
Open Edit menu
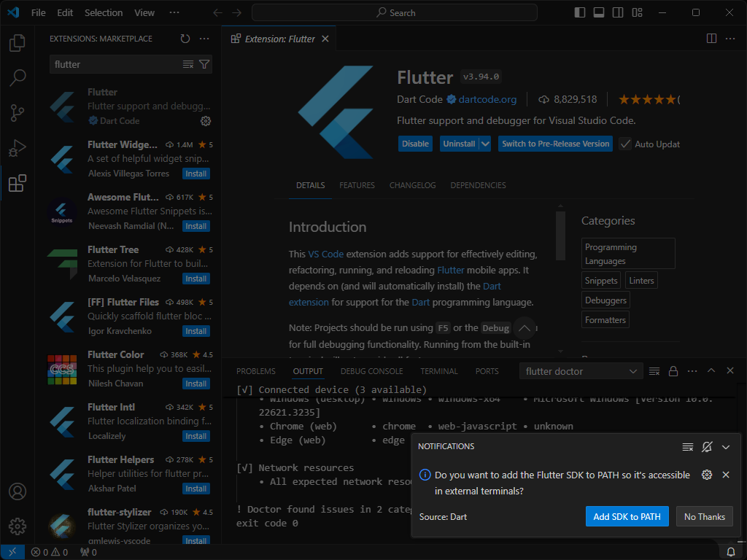pyautogui.click(x=65, y=13)
